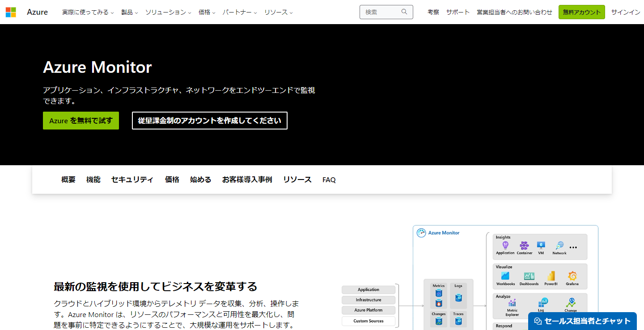Expand the 製品 dropdown menu
Image resolution: width=644 pixels, height=330 pixels.
[x=129, y=12]
